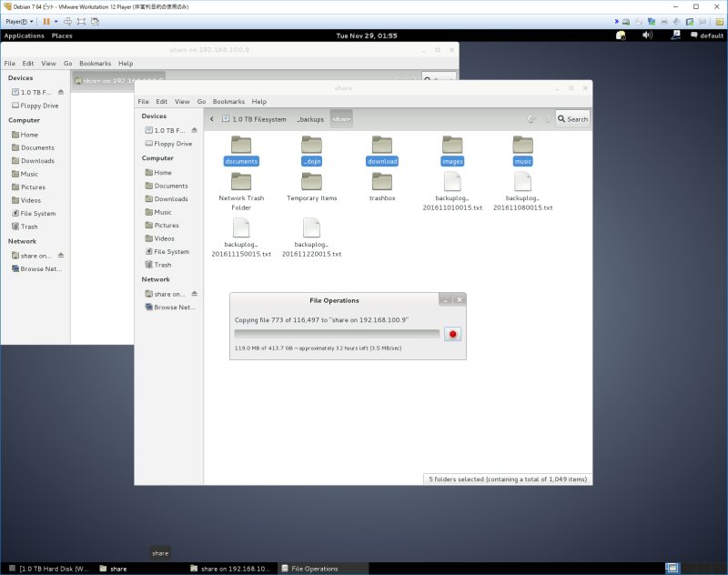Viewport: 728px width, 575px height.
Task: Select the Temporary Items folder icon
Action: (x=311, y=181)
